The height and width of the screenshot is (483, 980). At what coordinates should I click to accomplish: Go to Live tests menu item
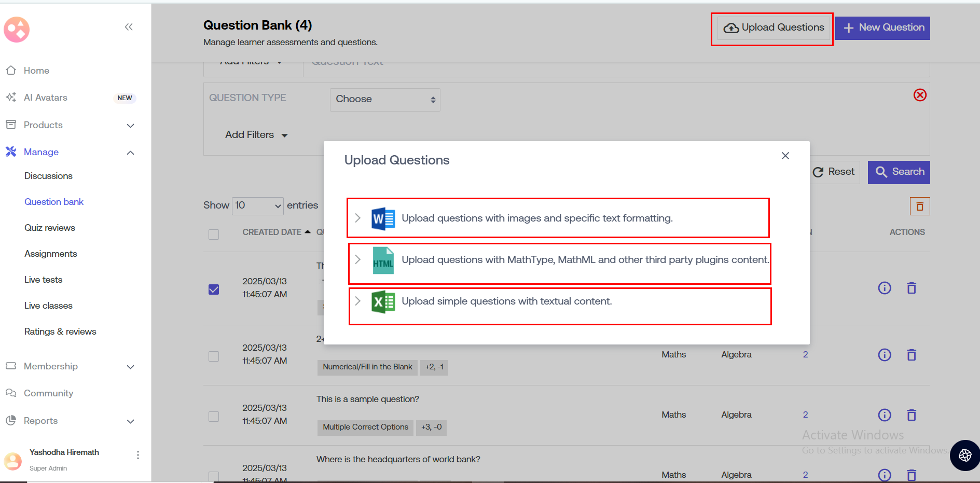pos(43,280)
